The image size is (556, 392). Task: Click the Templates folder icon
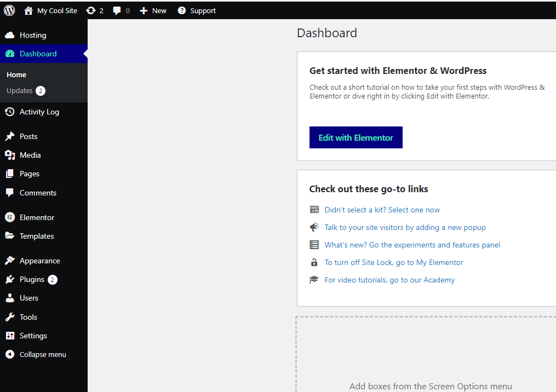10,236
